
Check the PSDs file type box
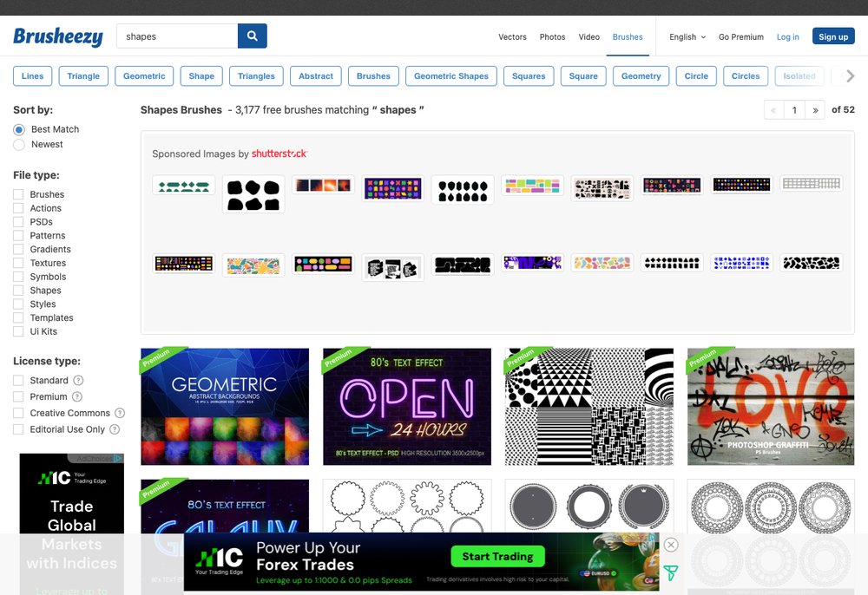18,222
